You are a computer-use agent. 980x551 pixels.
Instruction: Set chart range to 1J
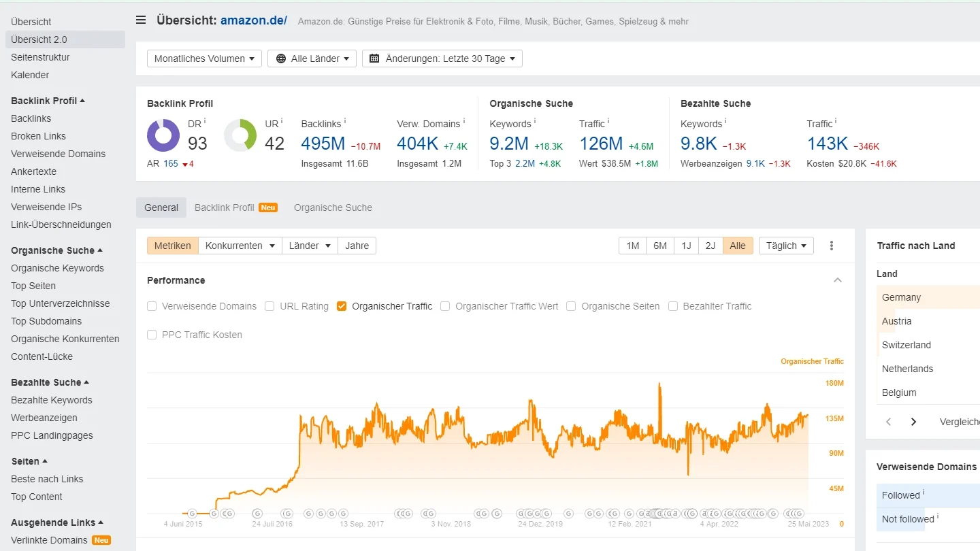tap(686, 246)
